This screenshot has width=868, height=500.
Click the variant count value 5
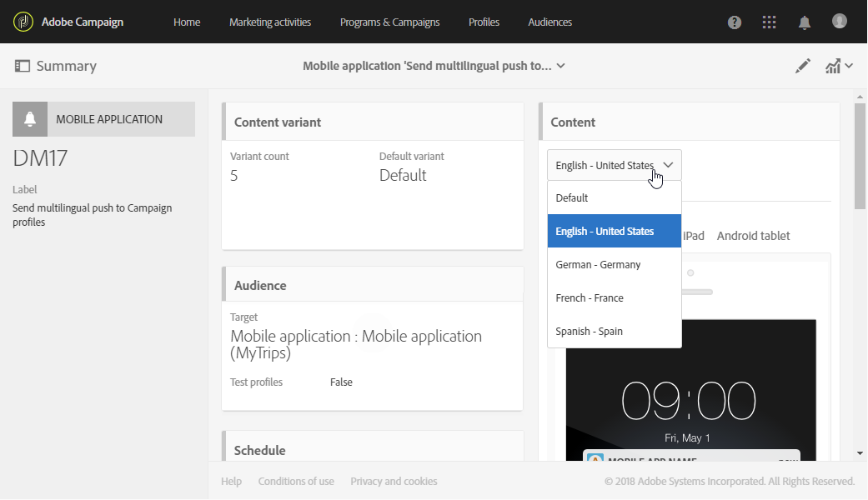(x=234, y=176)
